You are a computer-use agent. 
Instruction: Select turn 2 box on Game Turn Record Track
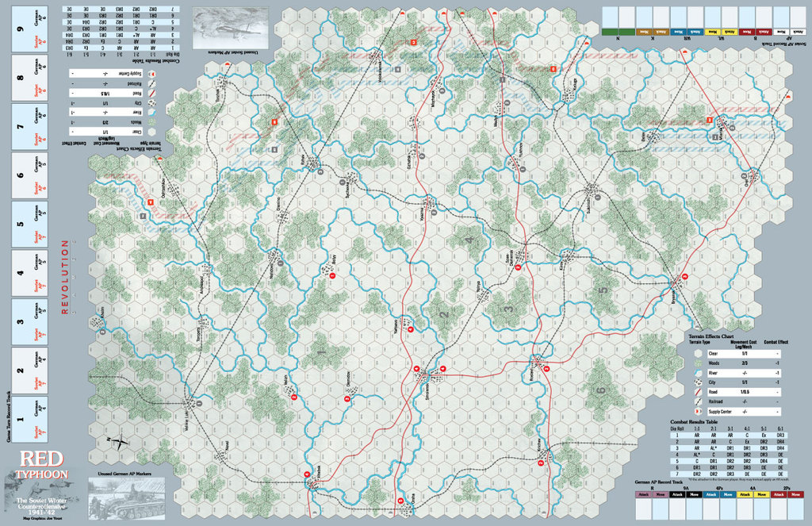(30, 371)
